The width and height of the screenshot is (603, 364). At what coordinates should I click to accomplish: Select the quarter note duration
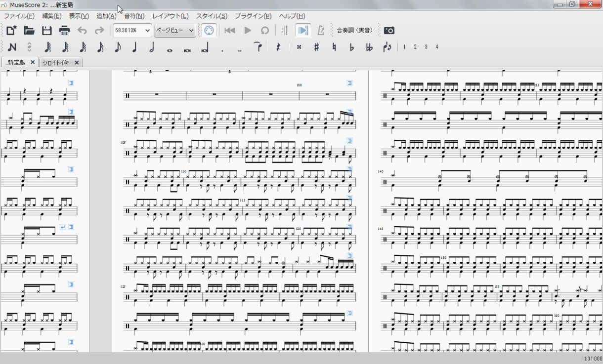pos(134,47)
